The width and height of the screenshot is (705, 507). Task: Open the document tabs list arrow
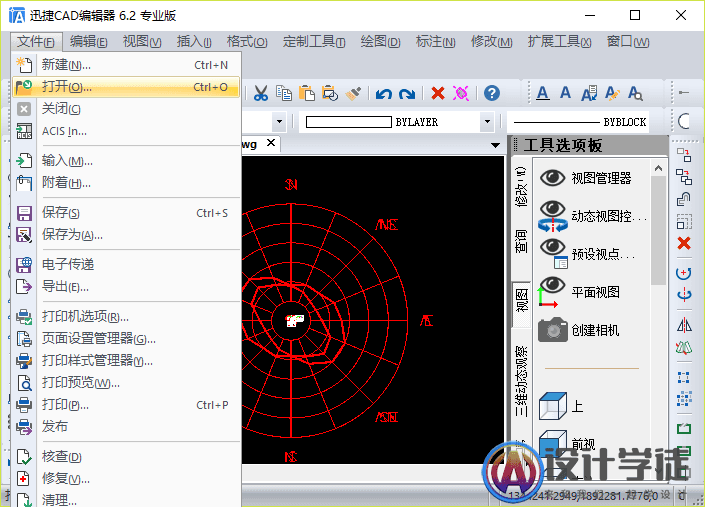pos(495,146)
